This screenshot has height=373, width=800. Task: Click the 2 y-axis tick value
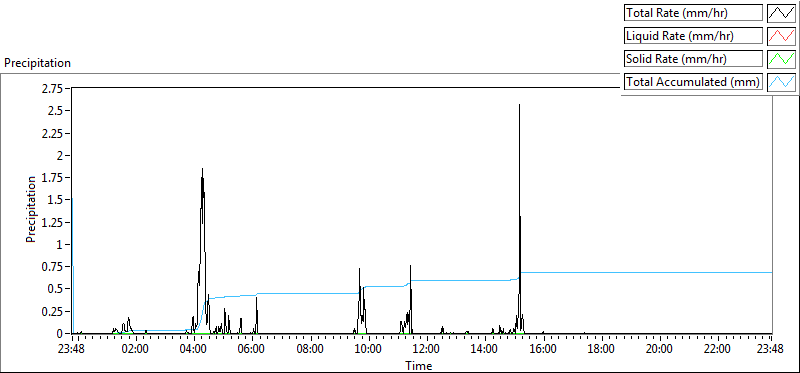point(60,155)
